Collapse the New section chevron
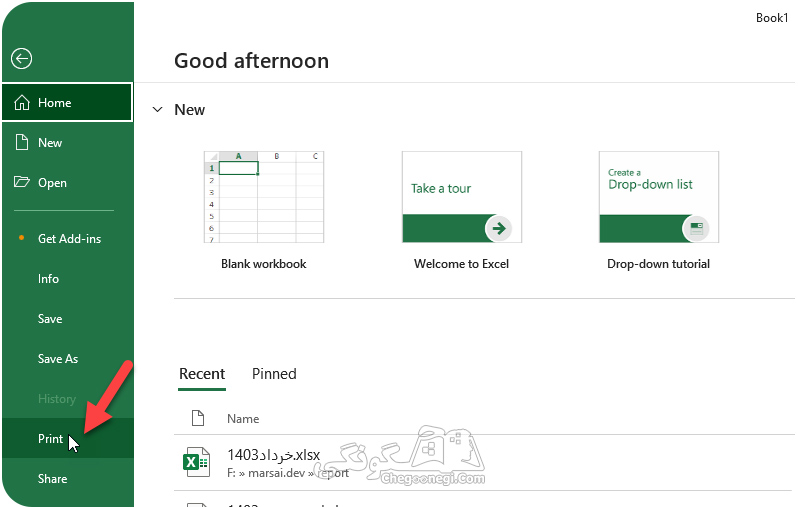This screenshot has width=798, height=508. click(158, 109)
